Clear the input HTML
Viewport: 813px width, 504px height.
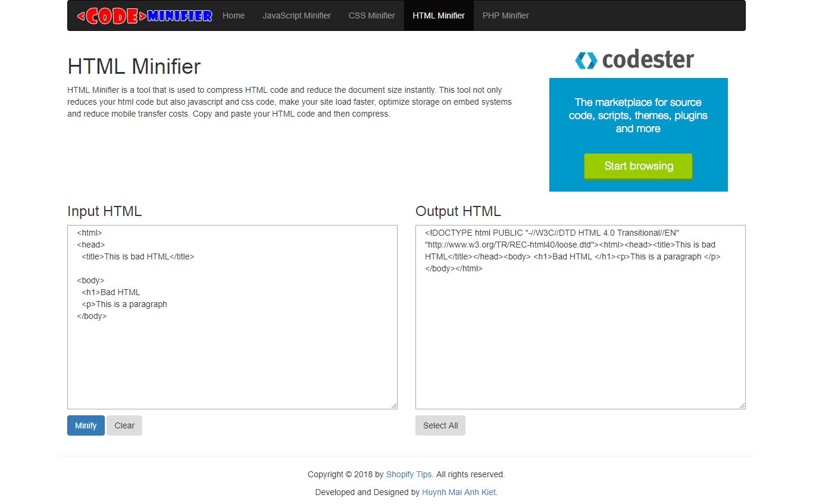coord(124,425)
